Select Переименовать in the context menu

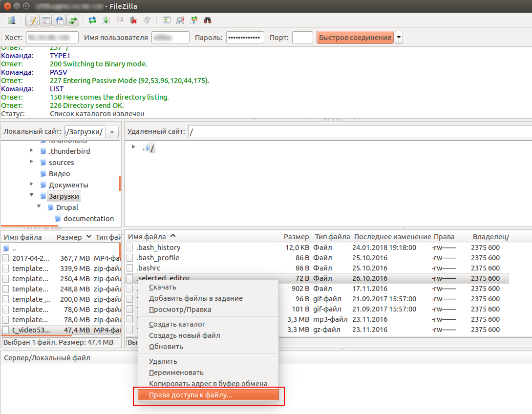[176, 373]
